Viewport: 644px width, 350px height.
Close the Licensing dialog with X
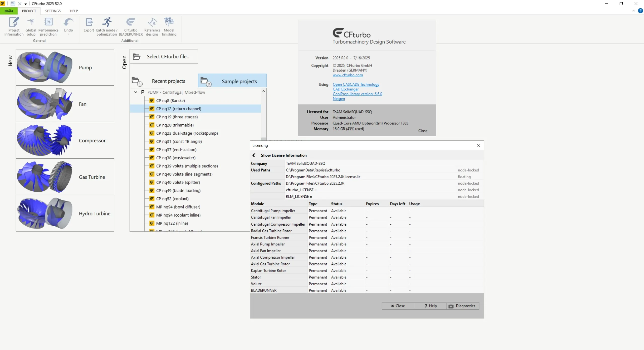coord(478,146)
